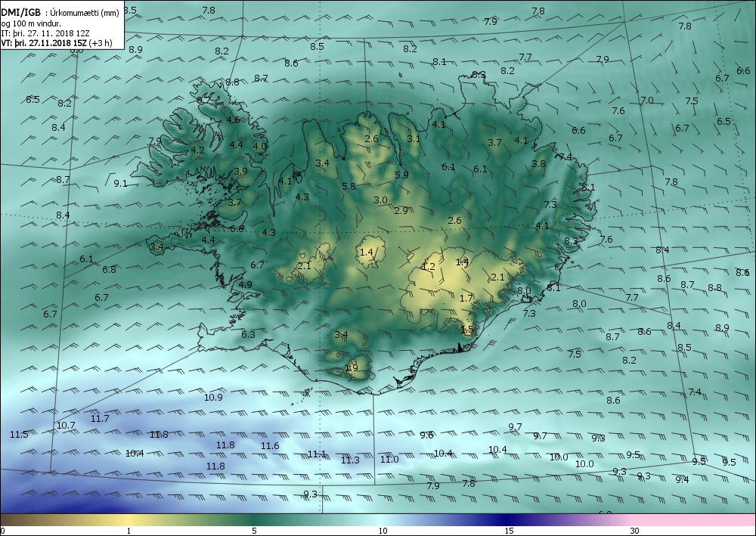Click the value "4.2" on the map

click(x=197, y=150)
